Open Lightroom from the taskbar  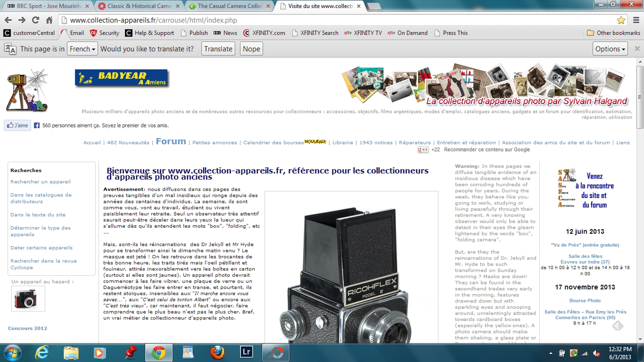(x=246, y=352)
